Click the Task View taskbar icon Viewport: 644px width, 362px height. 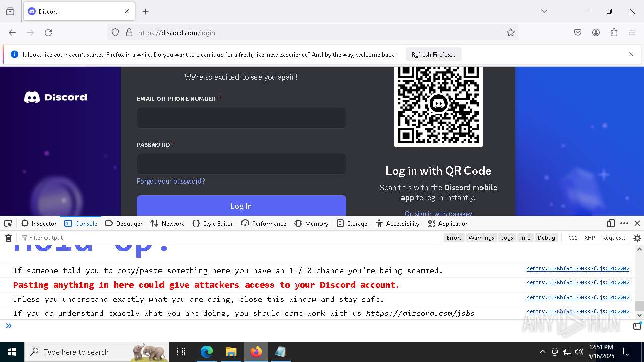(181, 352)
